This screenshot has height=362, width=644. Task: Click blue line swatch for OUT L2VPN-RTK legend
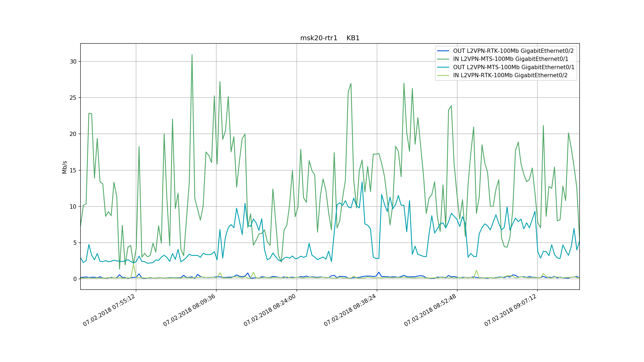click(443, 51)
